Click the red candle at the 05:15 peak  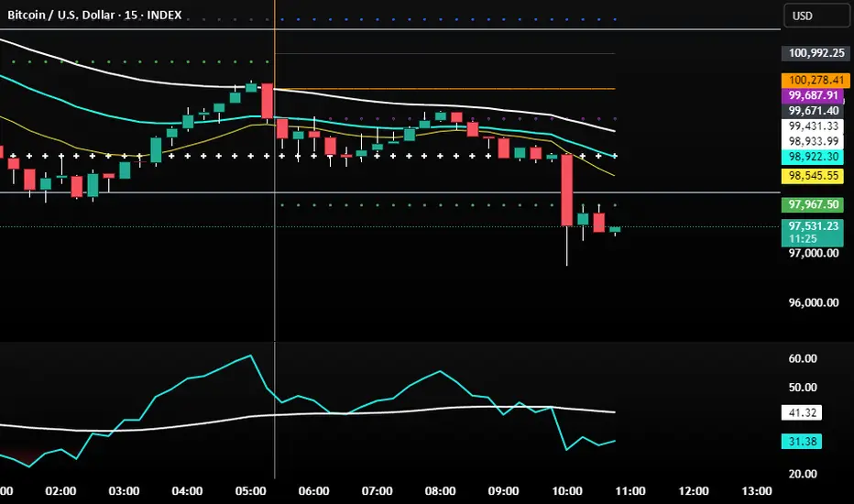[x=267, y=102]
